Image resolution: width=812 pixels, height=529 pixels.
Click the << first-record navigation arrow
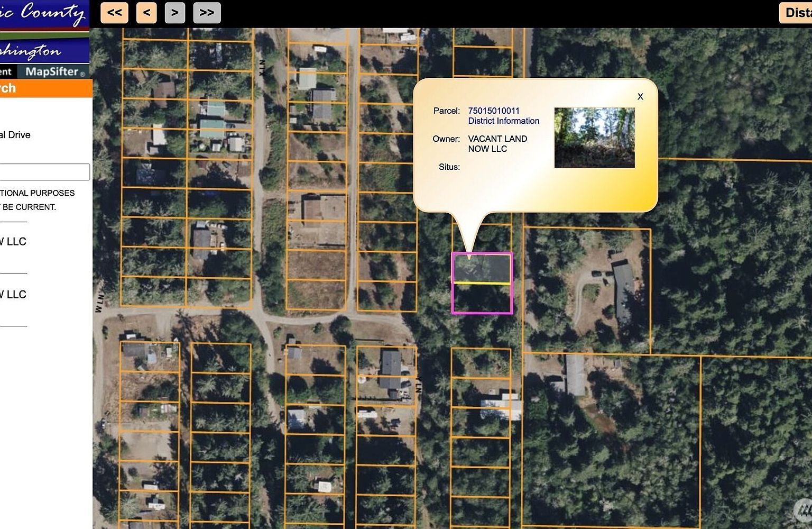[x=114, y=12]
